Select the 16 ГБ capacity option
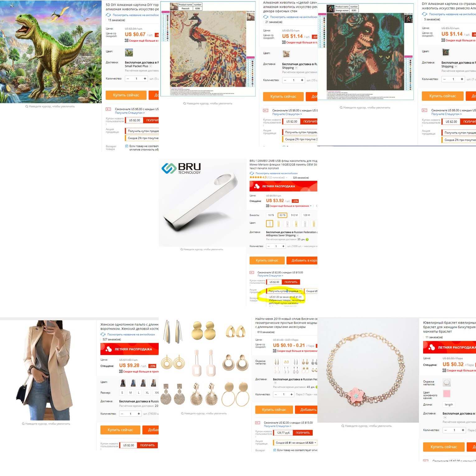This screenshot has width=476, height=476. (271, 215)
